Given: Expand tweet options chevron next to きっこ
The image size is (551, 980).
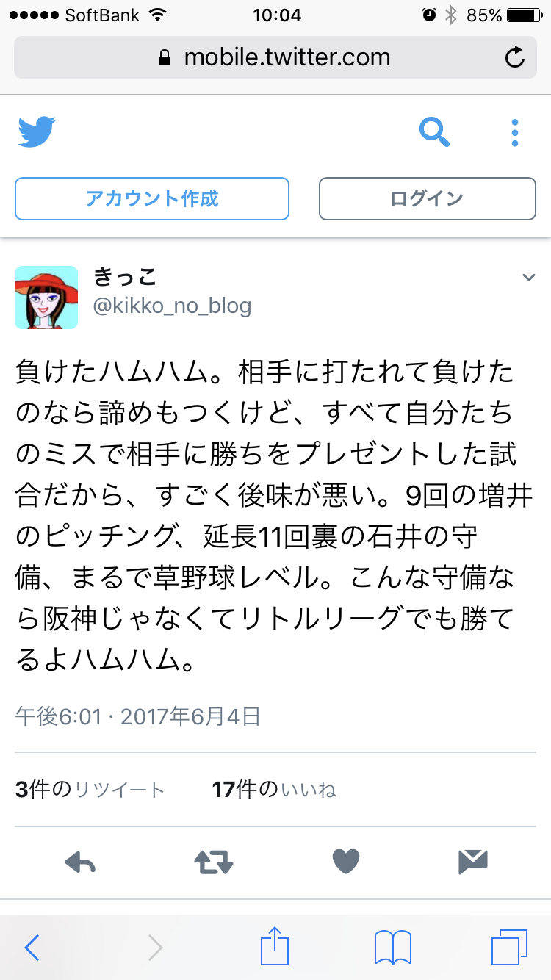Looking at the screenshot, I should [x=528, y=277].
